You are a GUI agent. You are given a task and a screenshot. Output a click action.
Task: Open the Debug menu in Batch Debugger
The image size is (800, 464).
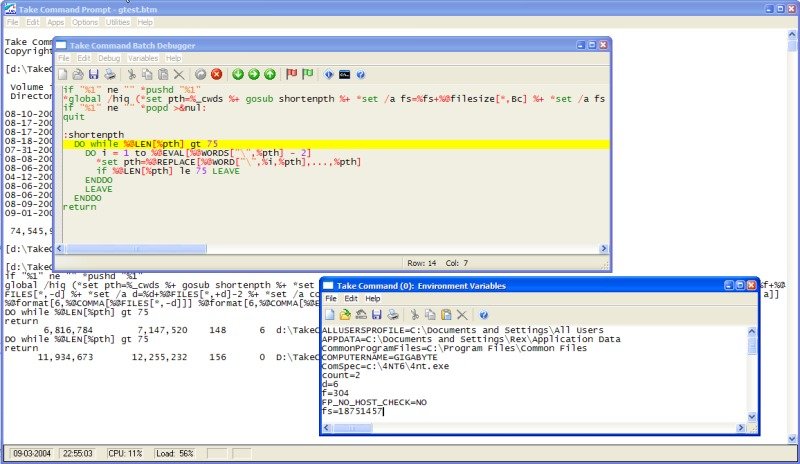click(x=109, y=58)
